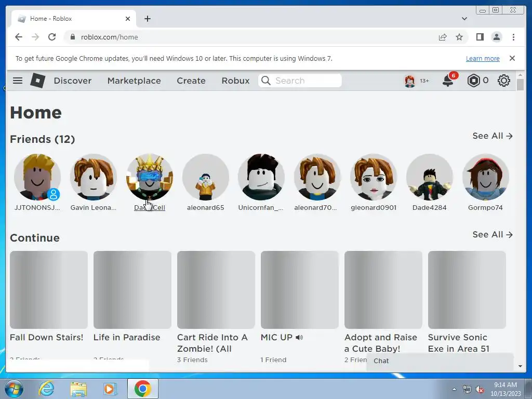Open the Roblox hamburger navigation menu
This screenshot has height=399, width=532.
pyautogui.click(x=18, y=81)
